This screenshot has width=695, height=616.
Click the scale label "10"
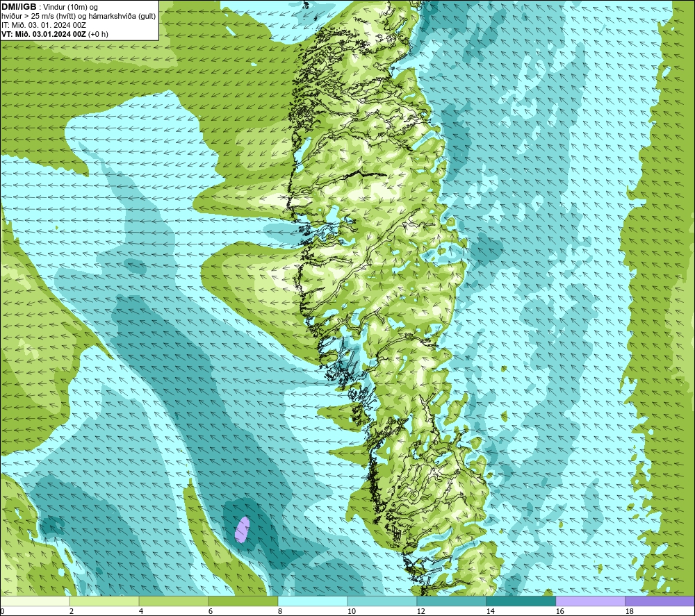coord(351,612)
